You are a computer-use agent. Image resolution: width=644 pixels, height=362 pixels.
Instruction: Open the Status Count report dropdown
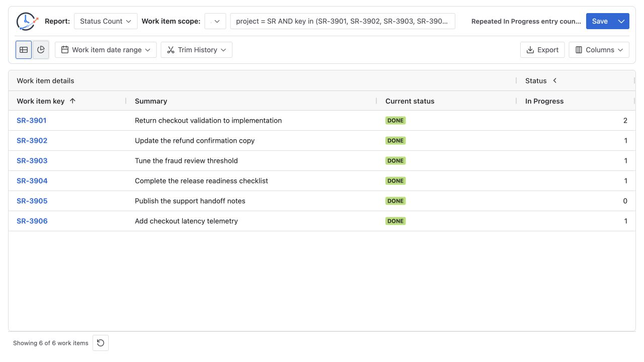click(106, 21)
